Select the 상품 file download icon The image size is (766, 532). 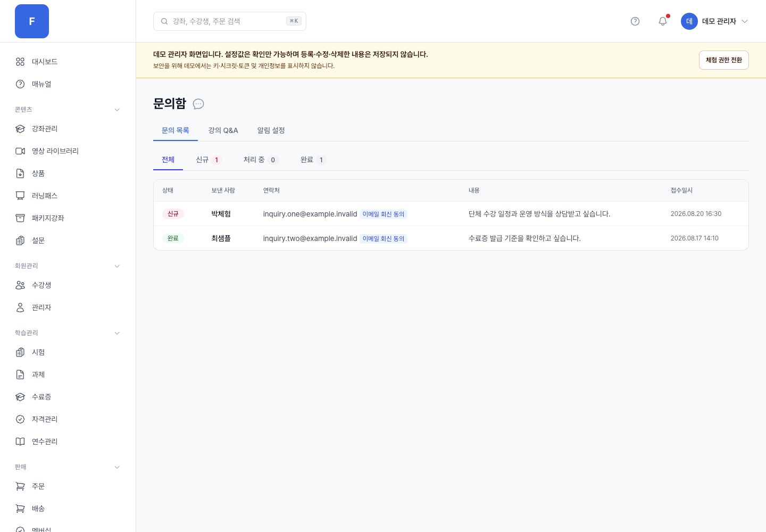pyautogui.click(x=20, y=173)
